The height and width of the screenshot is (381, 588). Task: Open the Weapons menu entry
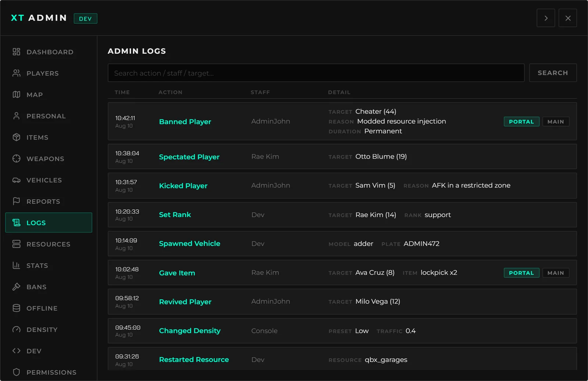point(49,159)
